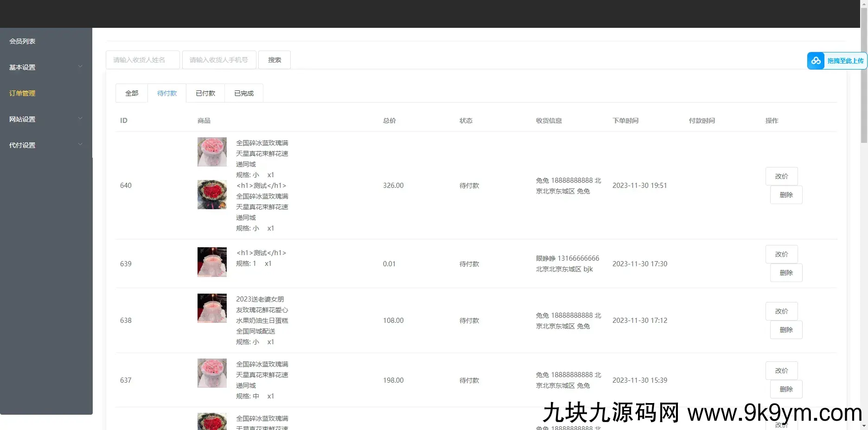The height and width of the screenshot is (430, 868).
Task: Open pink bouquet thumbnail in order 640
Action: click(x=212, y=152)
